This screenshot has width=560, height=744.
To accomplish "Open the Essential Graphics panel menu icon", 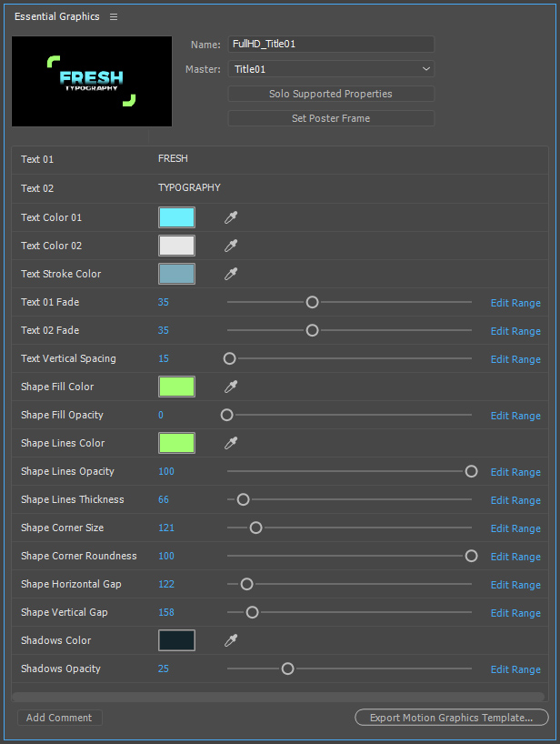I will coord(114,17).
